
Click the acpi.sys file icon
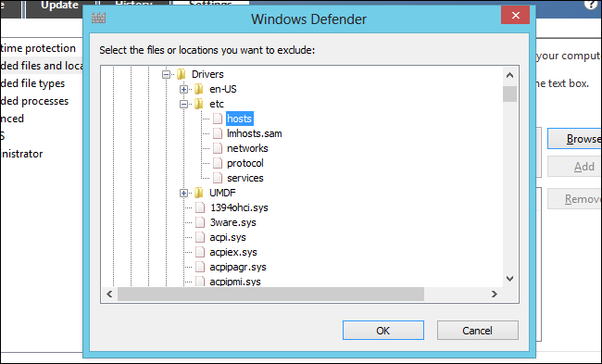point(200,237)
